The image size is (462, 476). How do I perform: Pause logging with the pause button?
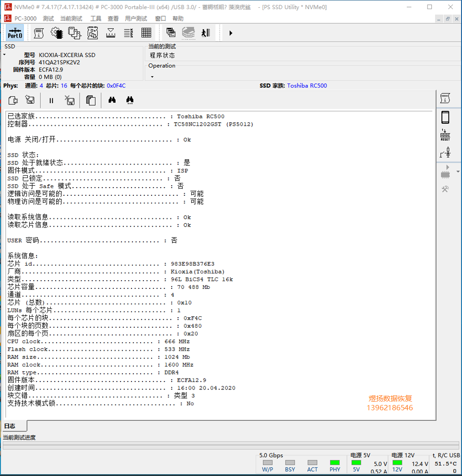[51, 100]
